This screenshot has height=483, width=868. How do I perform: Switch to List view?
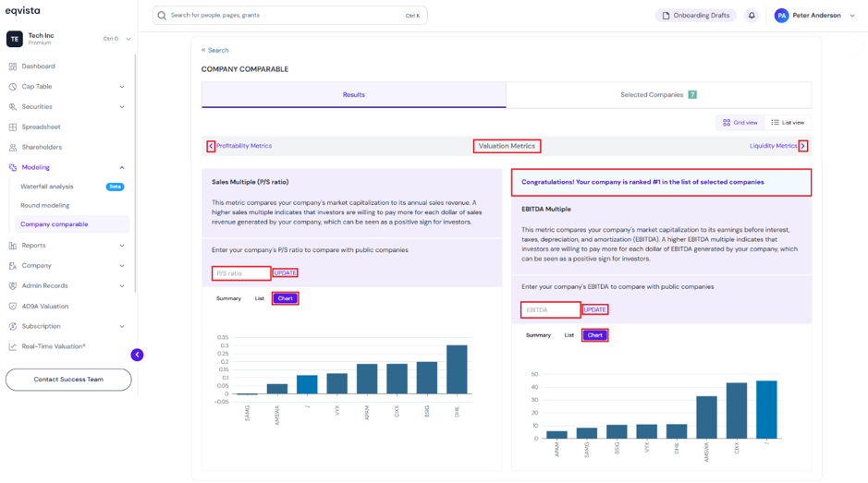788,123
